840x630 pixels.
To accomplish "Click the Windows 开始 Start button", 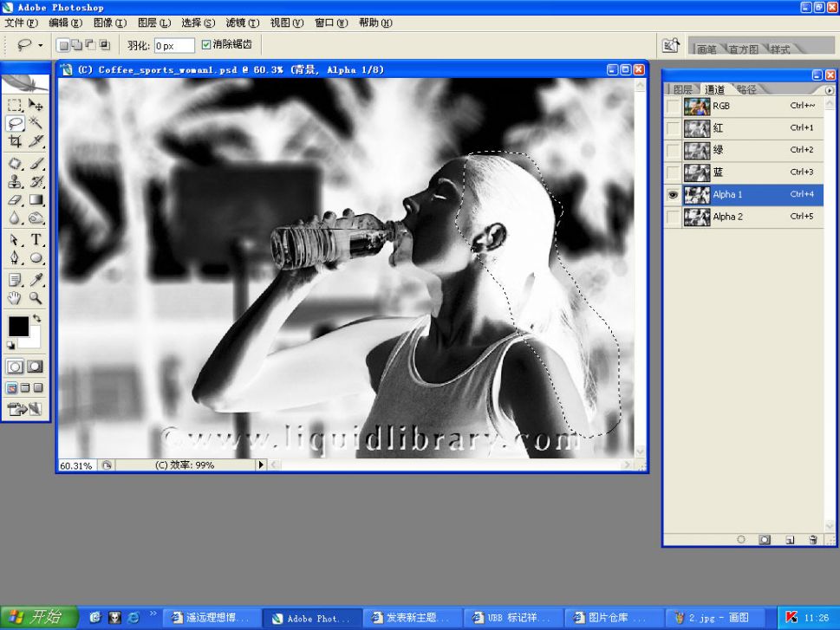I will [39, 617].
